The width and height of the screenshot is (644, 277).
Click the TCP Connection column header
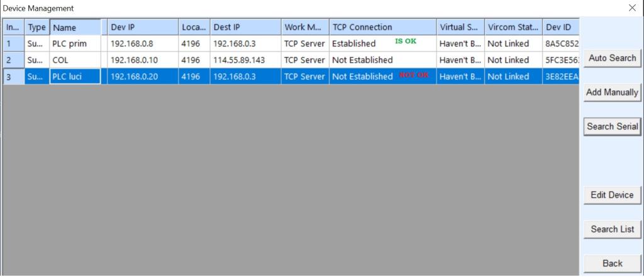click(x=382, y=28)
